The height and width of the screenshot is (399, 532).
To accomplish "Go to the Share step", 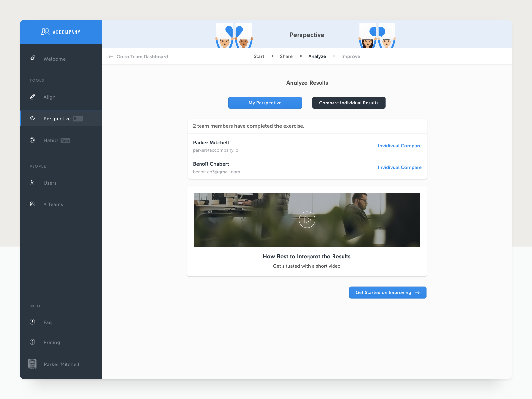I will point(286,56).
